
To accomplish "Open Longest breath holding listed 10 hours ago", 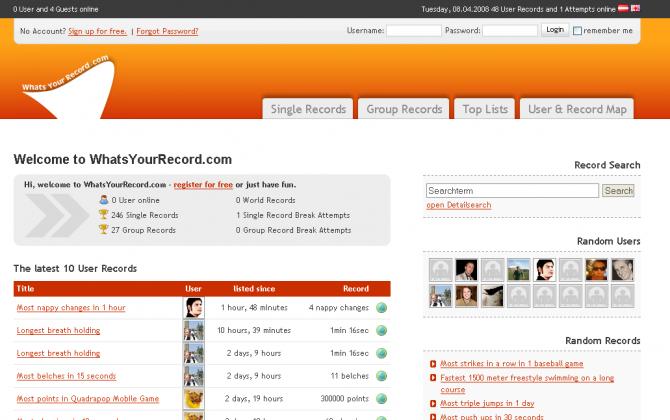I will 58,330.
